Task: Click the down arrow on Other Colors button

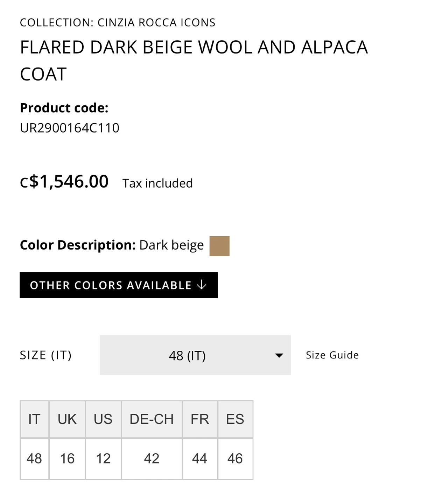Action: 202,285
